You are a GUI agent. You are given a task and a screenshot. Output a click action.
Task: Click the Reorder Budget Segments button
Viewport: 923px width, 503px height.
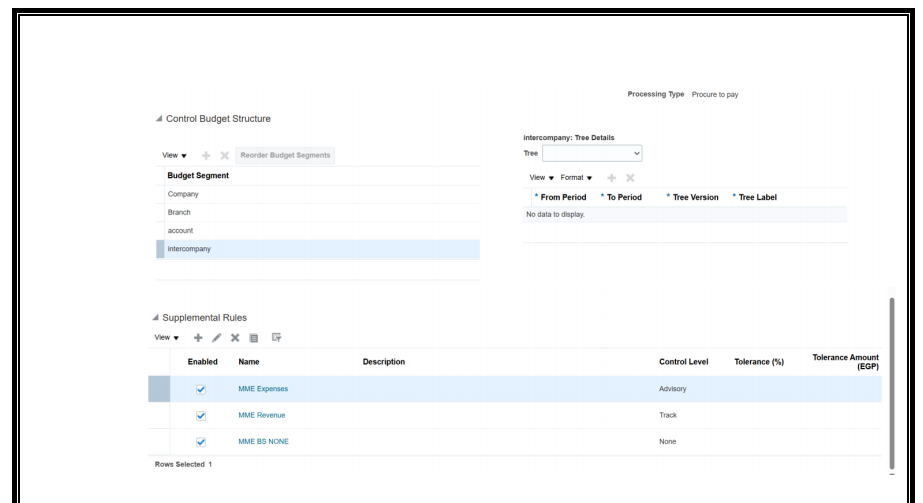[285, 156]
